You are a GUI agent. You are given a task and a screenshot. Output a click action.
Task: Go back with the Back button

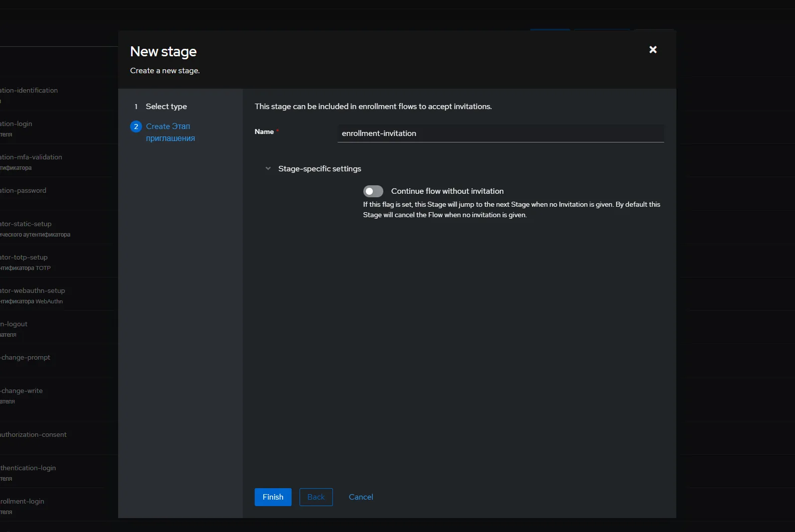click(316, 497)
